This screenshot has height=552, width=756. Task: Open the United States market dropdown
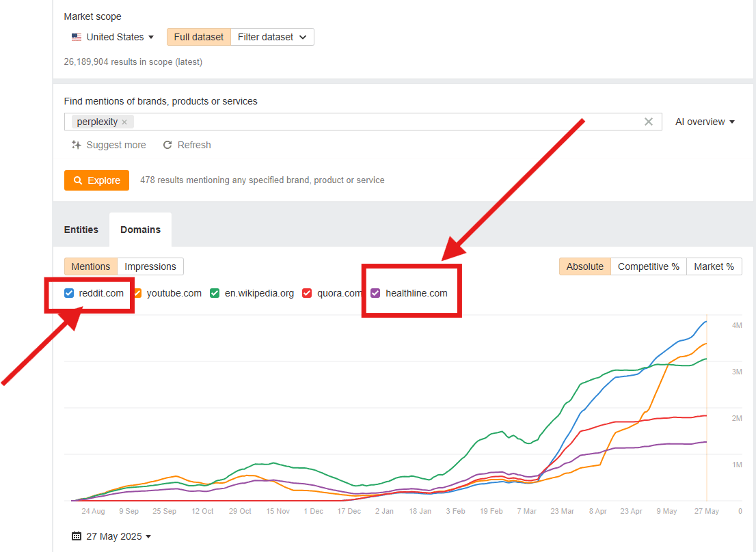[x=112, y=37]
